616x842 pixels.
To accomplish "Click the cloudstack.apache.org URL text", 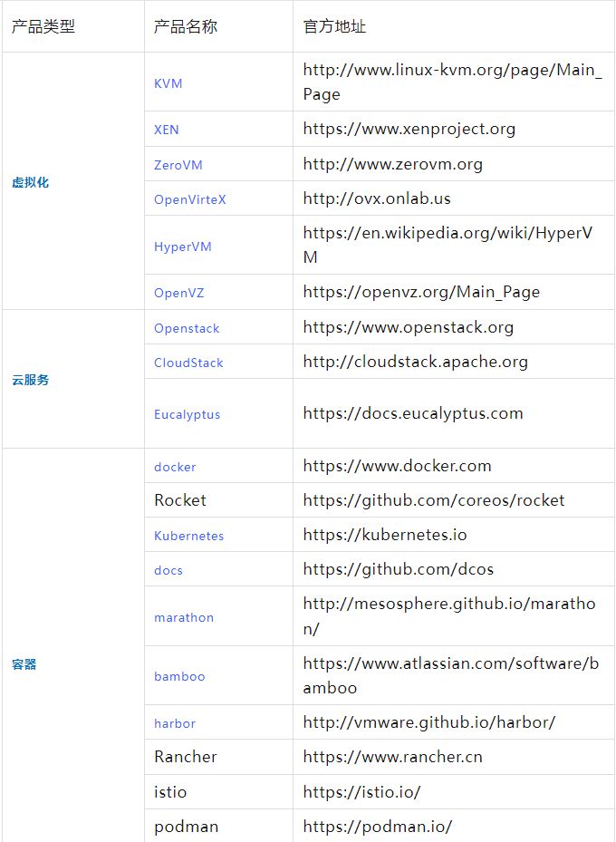I will tap(415, 362).
